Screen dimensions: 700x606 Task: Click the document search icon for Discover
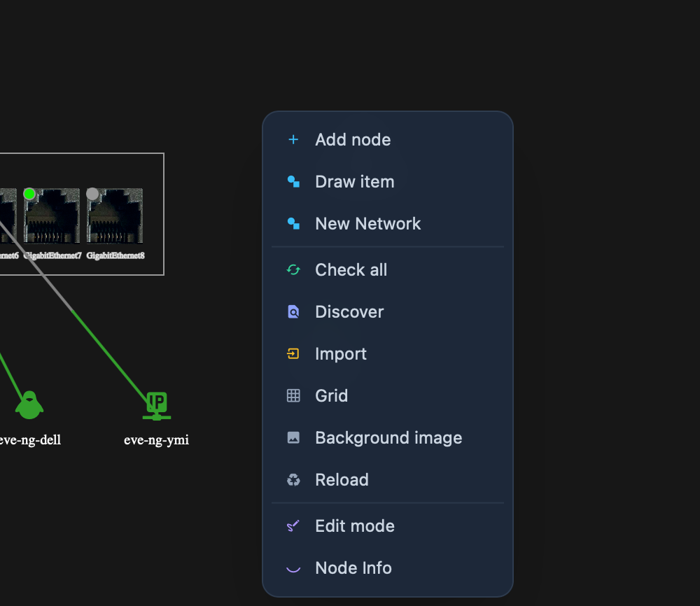(293, 311)
